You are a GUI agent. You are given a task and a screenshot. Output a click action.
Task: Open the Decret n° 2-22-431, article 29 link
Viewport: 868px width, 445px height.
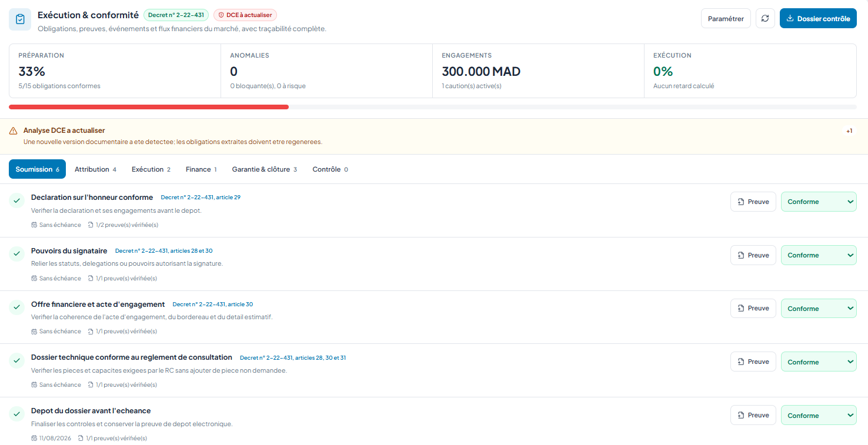pyautogui.click(x=201, y=198)
